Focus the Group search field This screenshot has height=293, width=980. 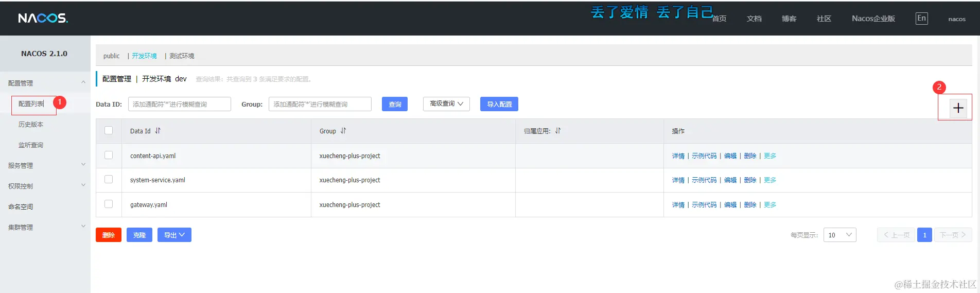click(x=320, y=104)
